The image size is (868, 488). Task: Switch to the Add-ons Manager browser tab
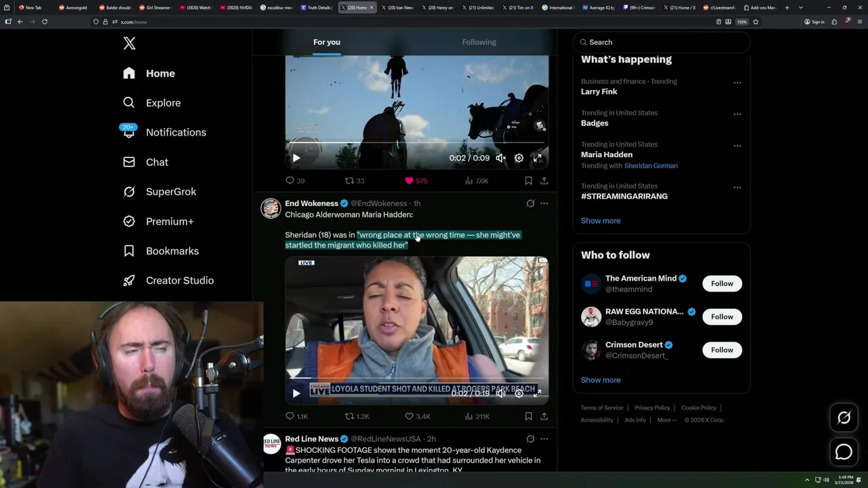coord(759,7)
